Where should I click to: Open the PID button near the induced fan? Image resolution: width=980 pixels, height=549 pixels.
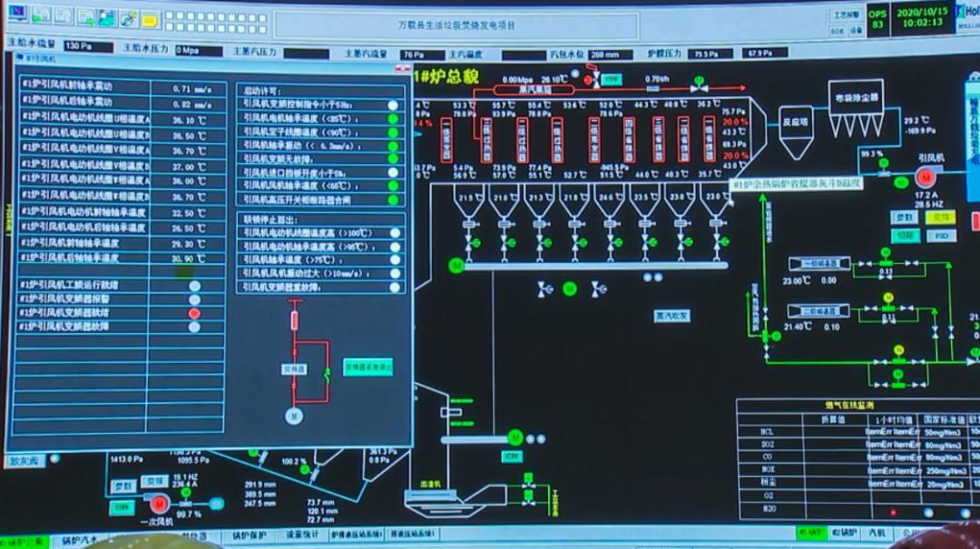(x=941, y=236)
